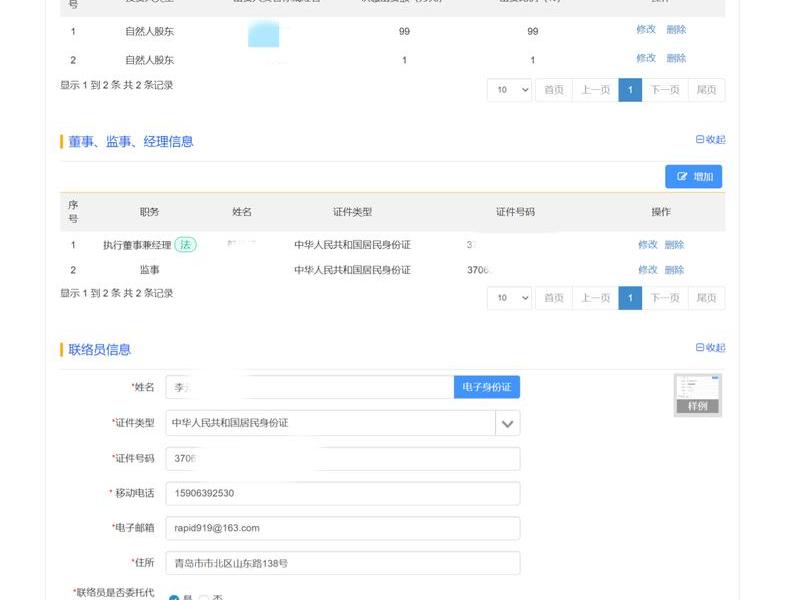The width and height of the screenshot is (800, 600).
Task: Click 删除 for shareholder row 2
Action: (x=676, y=58)
